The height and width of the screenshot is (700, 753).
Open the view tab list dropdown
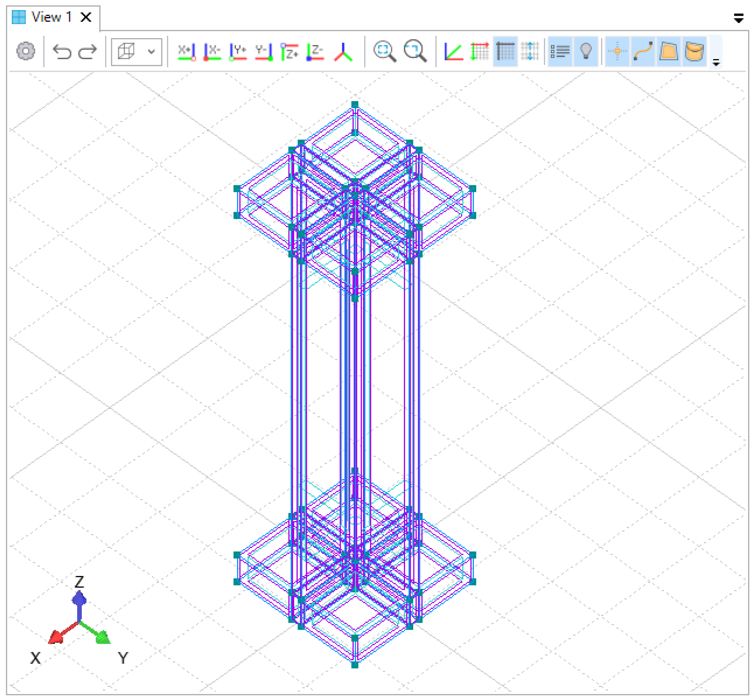coord(738,18)
